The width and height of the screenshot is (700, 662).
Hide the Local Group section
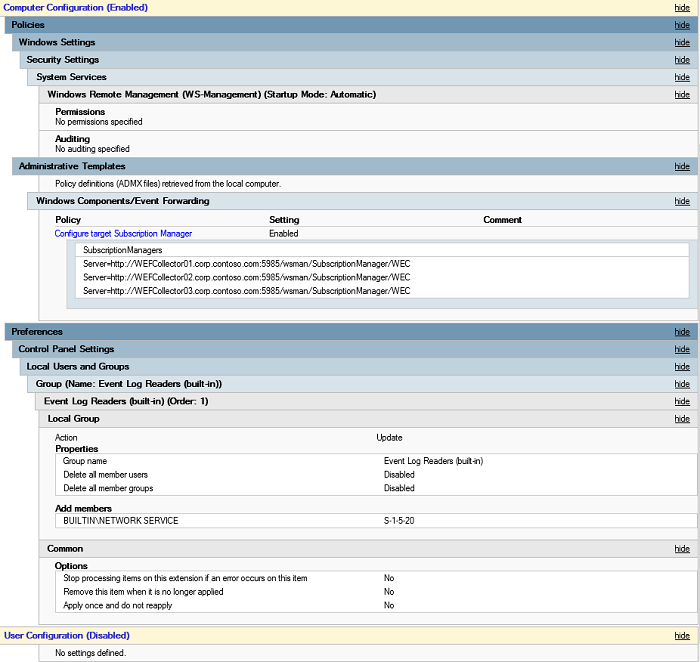(x=681, y=419)
